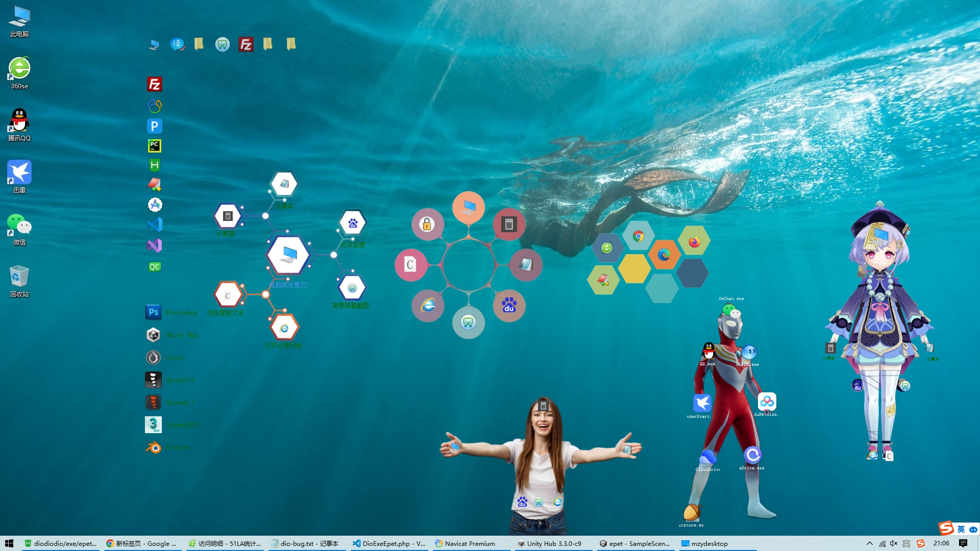Click the 简易屏幕截图 hexagon node
980x551 pixels.
352,288
